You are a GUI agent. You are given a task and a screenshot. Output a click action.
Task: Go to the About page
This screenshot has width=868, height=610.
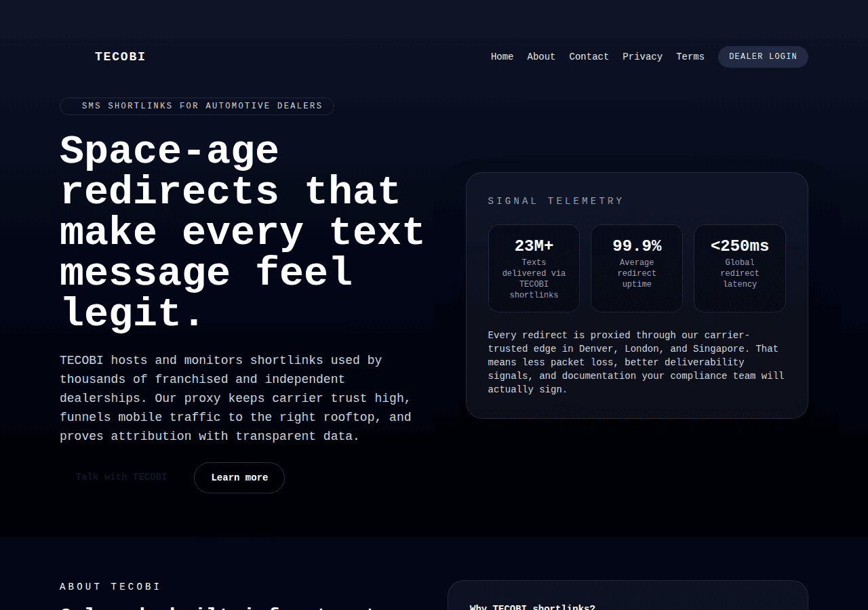[x=541, y=57]
